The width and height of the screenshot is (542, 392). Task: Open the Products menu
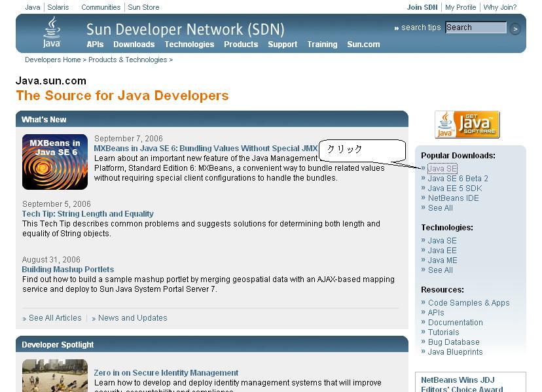click(x=241, y=45)
